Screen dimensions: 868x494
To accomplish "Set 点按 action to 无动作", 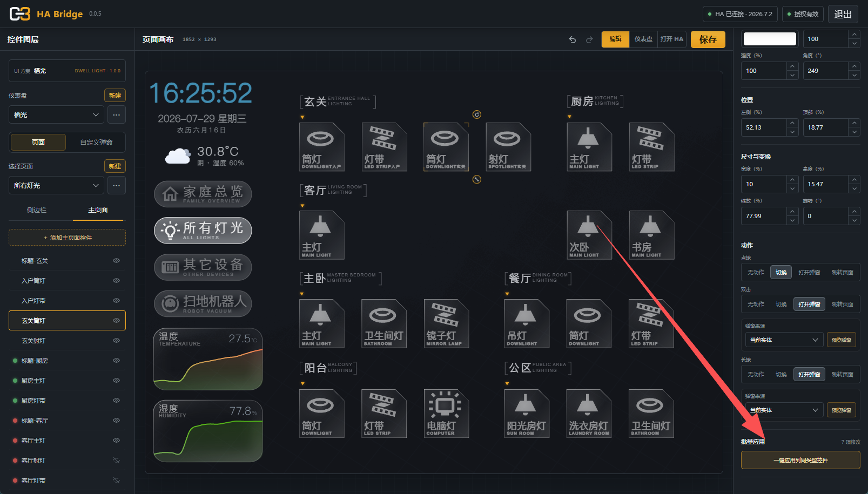I will click(756, 273).
